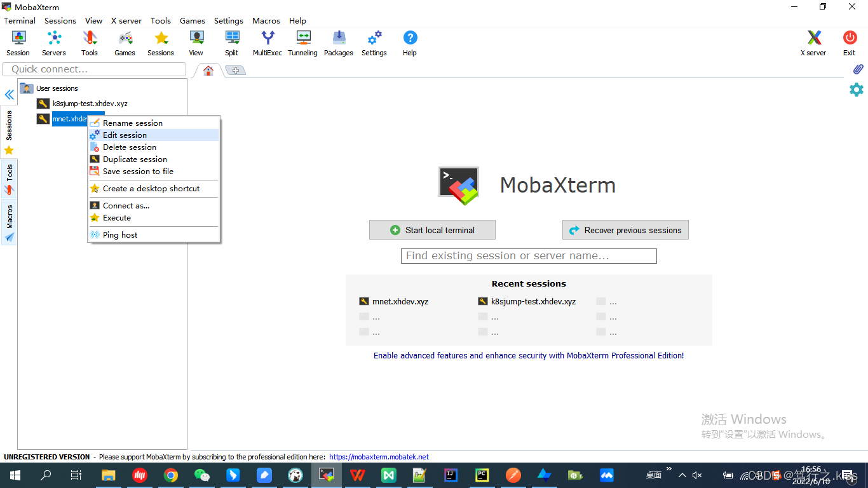
Task: Click the Recover previous sessions button
Action: click(x=625, y=230)
